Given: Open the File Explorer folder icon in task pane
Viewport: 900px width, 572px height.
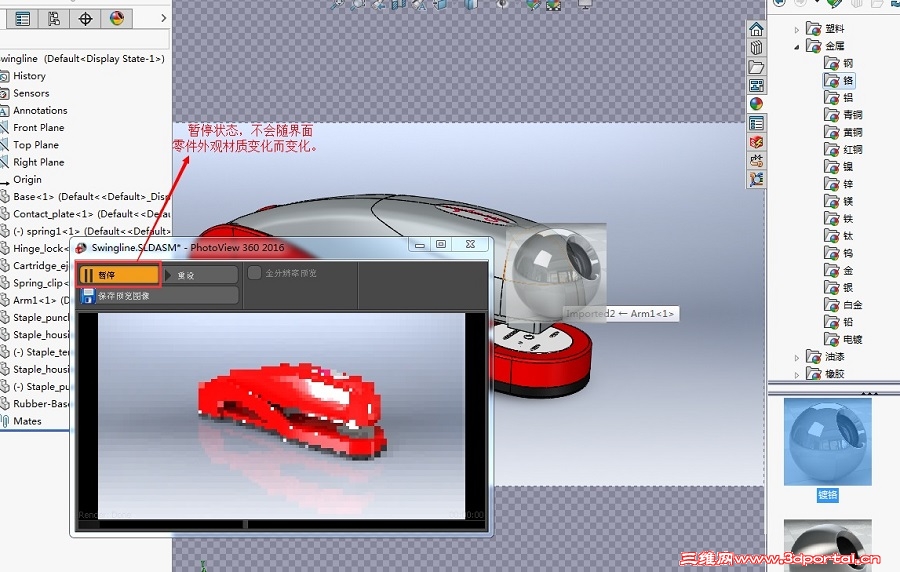Looking at the screenshot, I should (757, 67).
